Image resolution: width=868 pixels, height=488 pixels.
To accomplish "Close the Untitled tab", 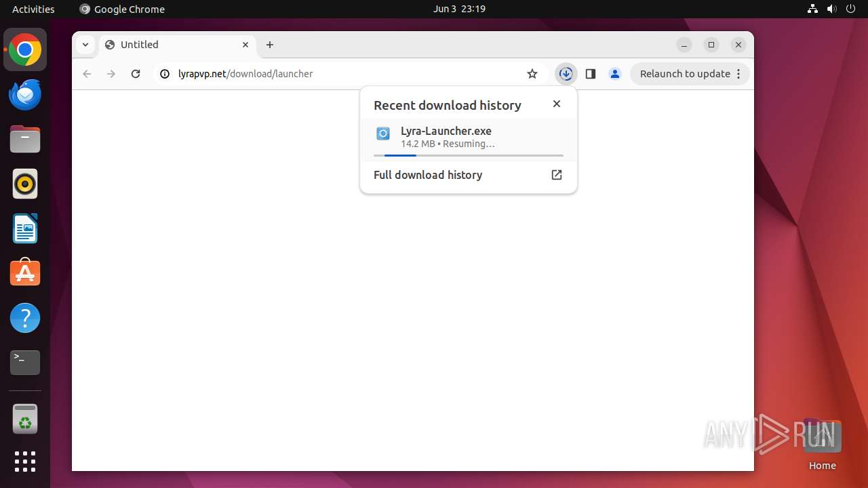I will tap(245, 45).
